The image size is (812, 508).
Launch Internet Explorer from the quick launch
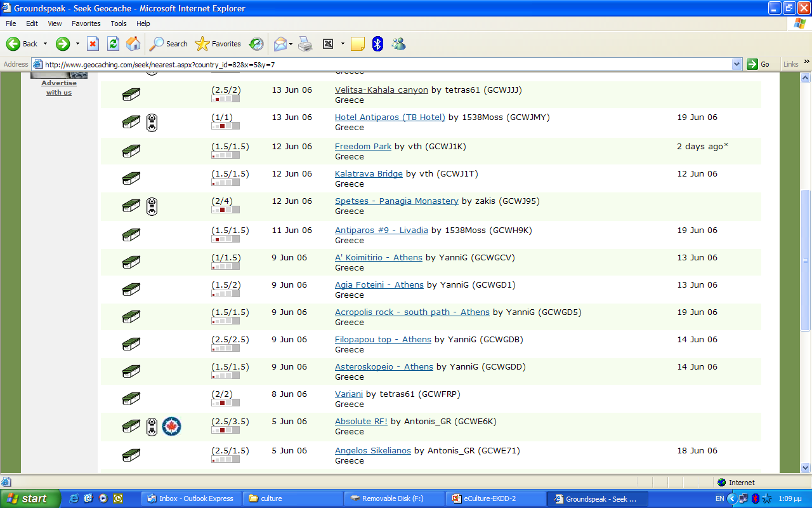coord(74,498)
